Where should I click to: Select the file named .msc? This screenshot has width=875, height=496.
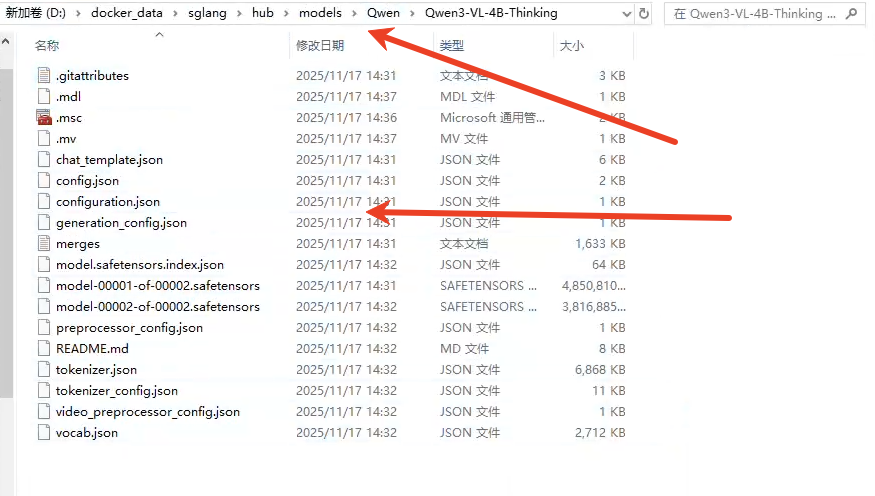pyautogui.click(x=69, y=118)
